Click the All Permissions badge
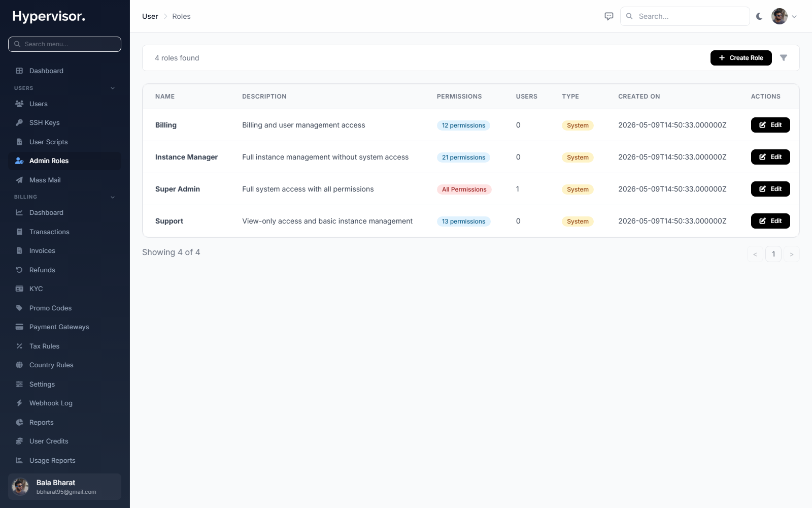 tap(464, 189)
